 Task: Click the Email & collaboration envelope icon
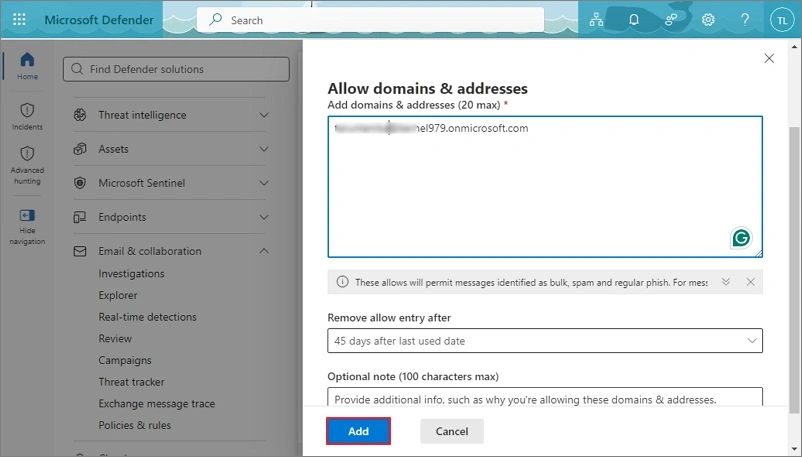pyautogui.click(x=80, y=251)
